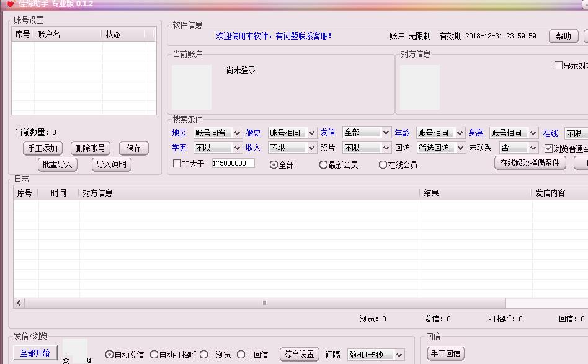
Task: Expand the 回访 filter dropdown
Action: pyautogui.click(x=441, y=148)
